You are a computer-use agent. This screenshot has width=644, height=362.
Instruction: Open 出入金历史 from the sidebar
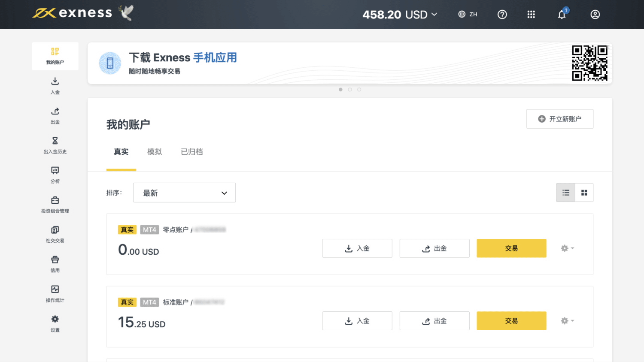tap(55, 145)
